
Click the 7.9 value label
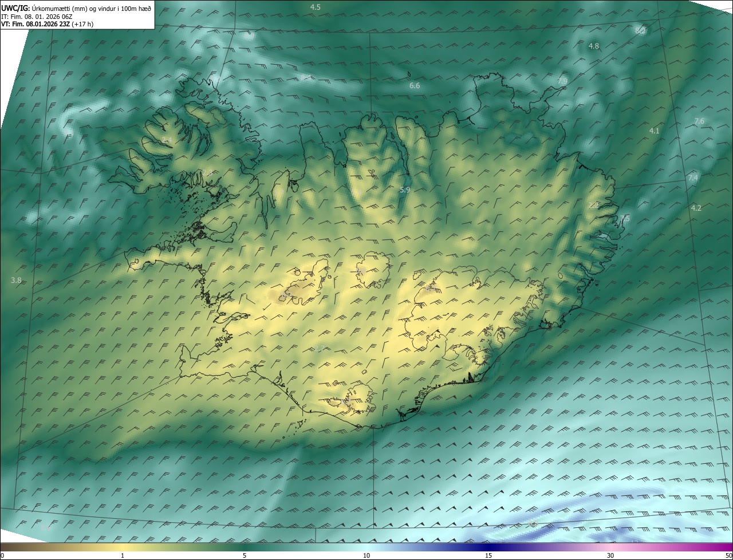coord(562,81)
